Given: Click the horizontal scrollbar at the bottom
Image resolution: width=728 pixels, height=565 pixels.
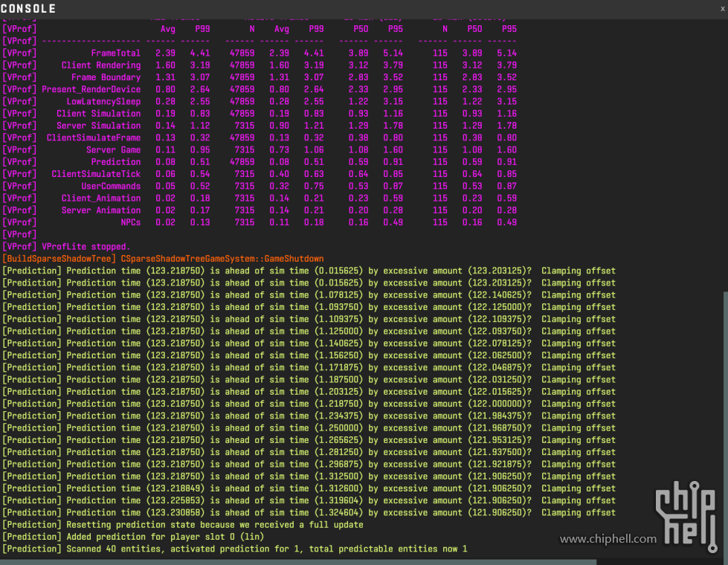Looking at the screenshot, I should click(x=297, y=561).
